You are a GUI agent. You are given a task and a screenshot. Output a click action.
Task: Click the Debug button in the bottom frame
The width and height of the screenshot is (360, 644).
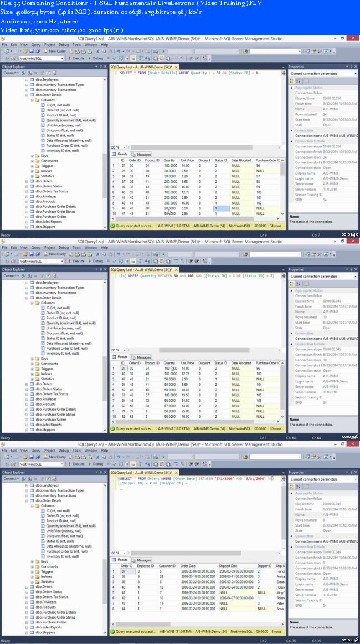[96, 464]
